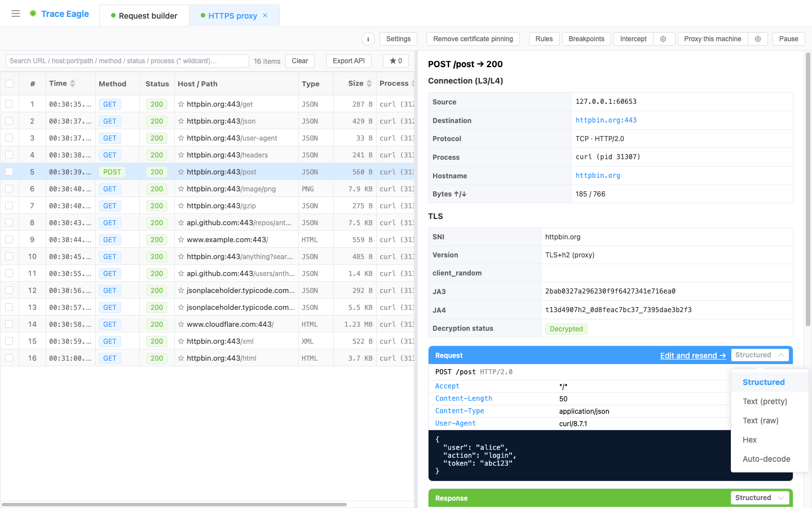This screenshot has width=812, height=508.
Task: Star the httpbin.org:443/html request
Action: (181, 358)
